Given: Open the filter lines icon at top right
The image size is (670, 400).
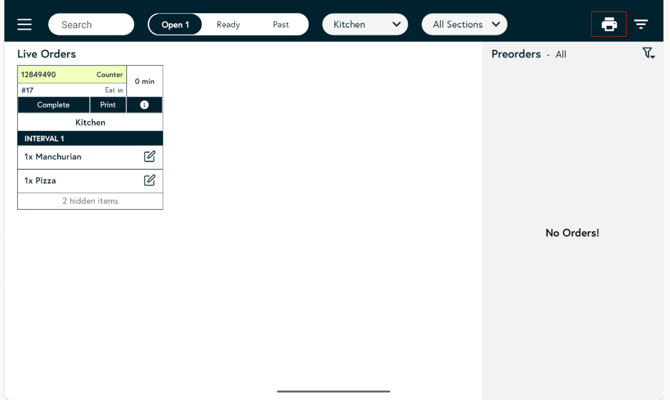Looking at the screenshot, I should (641, 25).
